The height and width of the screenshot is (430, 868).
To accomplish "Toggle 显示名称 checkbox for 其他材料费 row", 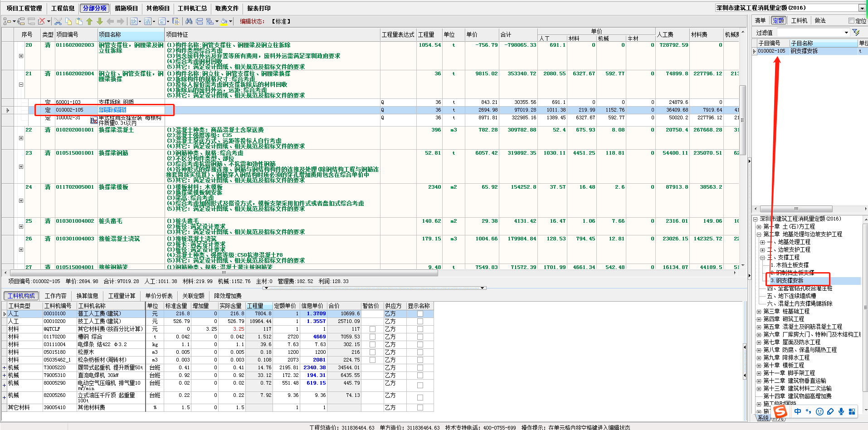I will tap(420, 407).
